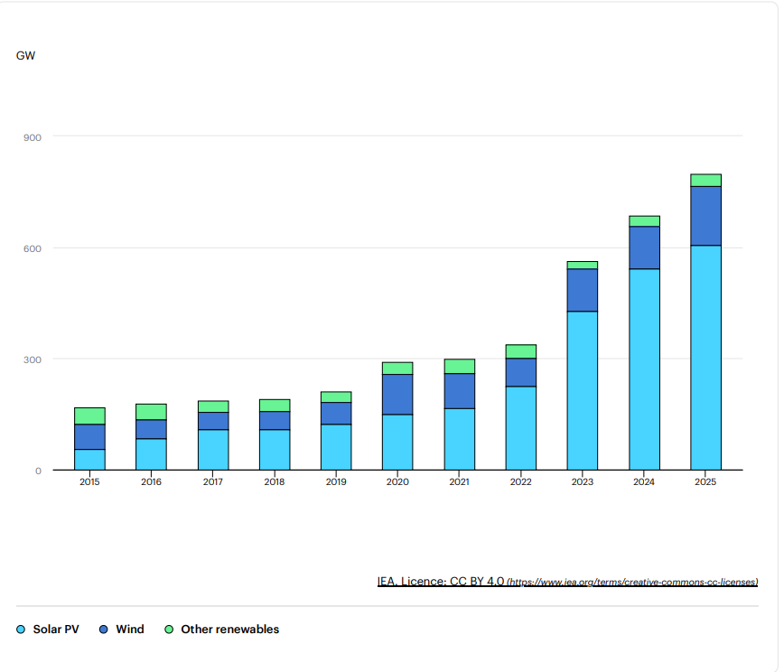Viewport: 784px width, 672px height.
Task: Click the light blue Solar segment of 2023 bar
Action: [583, 388]
